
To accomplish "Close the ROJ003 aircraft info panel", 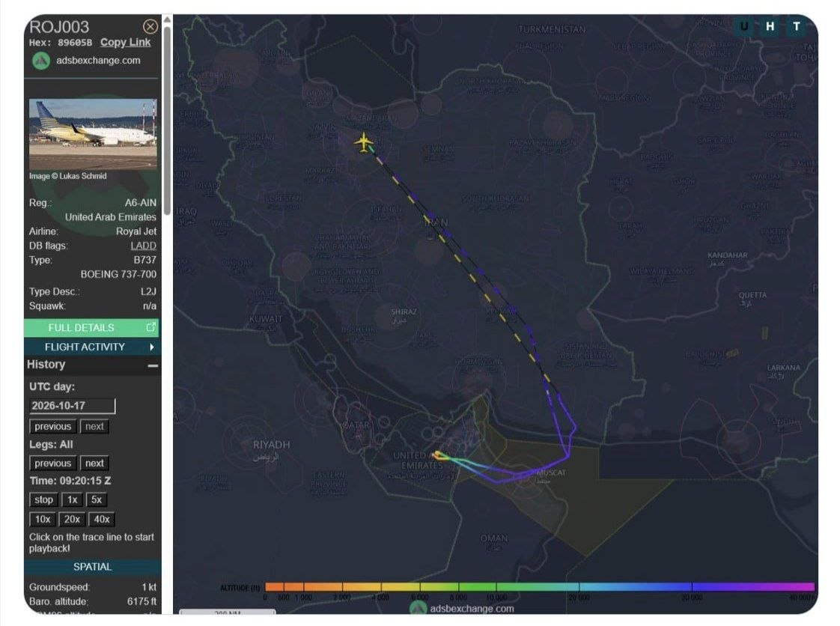I will point(150,26).
